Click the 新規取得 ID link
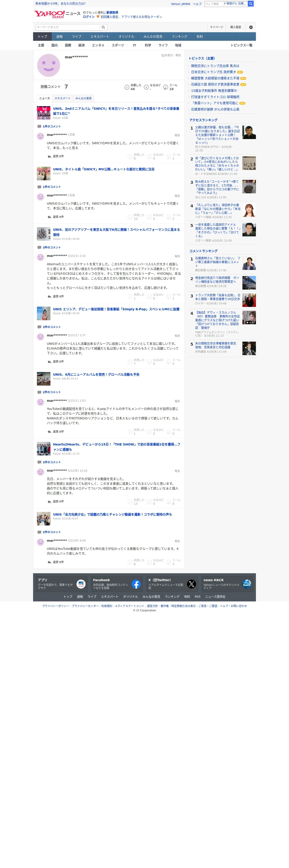Viewport: 289px width, 868px height. point(112,12)
